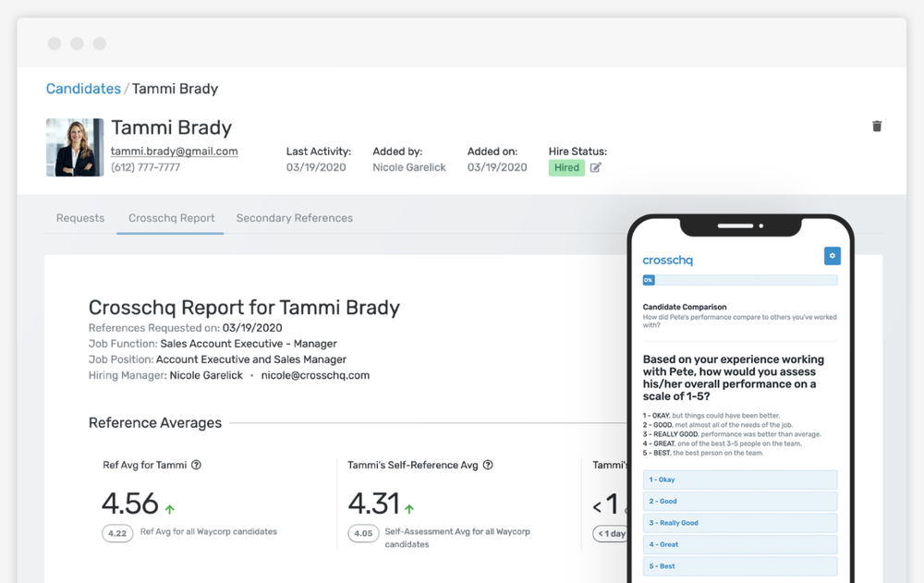Open the tammi.brady@gmail.com email link
924x583 pixels.
[175, 151]
